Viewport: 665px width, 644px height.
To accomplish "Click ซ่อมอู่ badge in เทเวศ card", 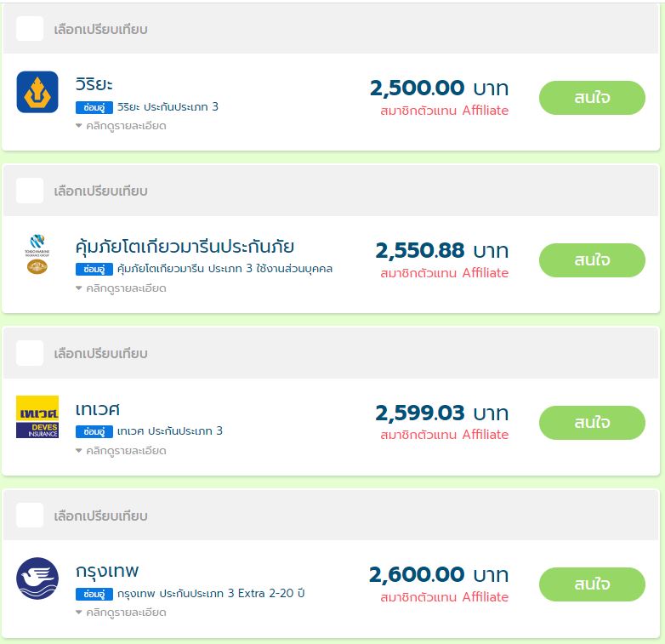I will [94, 431].
